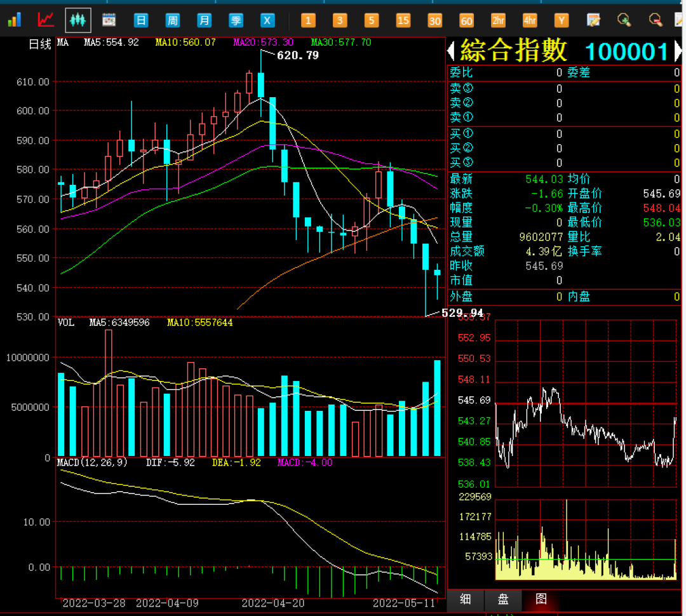Click the MA20:573.30 indicator label
Viewport: 686px width, 616px height.
click(x=264, y=43)
